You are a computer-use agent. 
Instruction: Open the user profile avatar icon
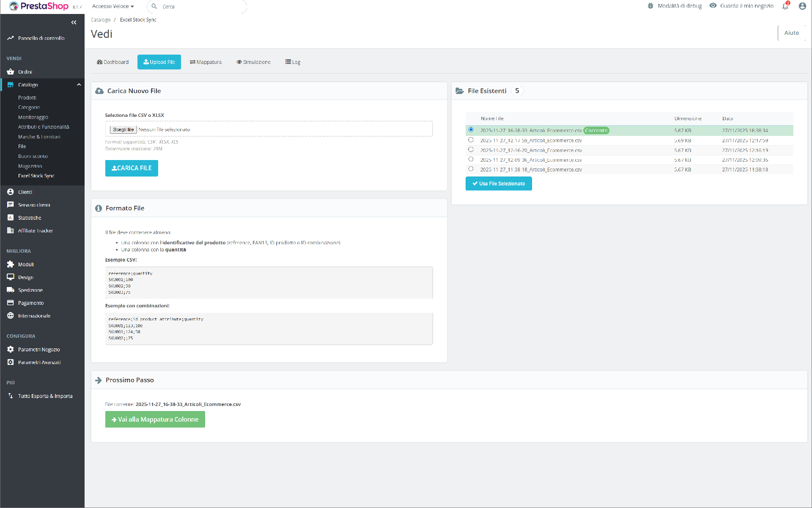click(x=802, y=6)
